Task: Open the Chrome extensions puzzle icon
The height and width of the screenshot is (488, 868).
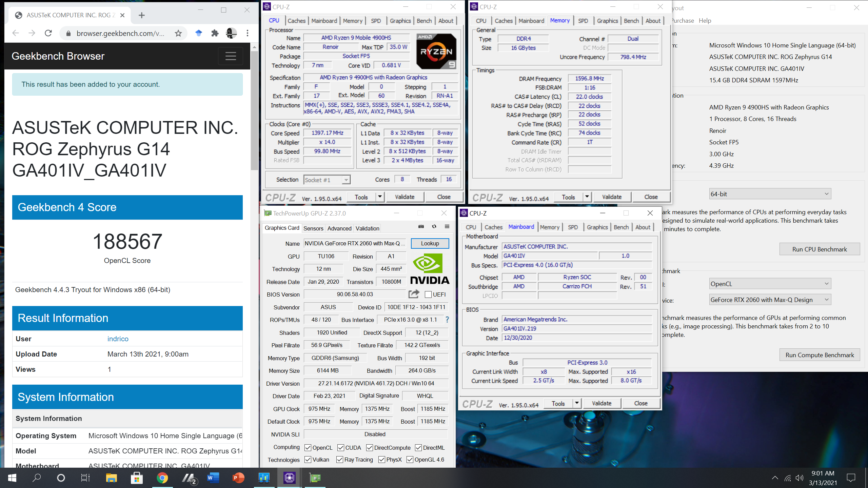Action: coord(215,33)
